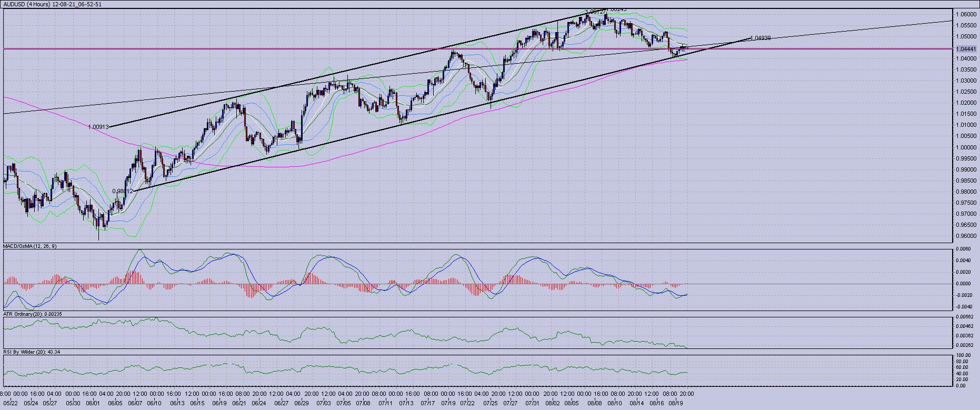Click the 06/13 date label
The height and width of the screenshot is (410, 980).
(177, 403)
